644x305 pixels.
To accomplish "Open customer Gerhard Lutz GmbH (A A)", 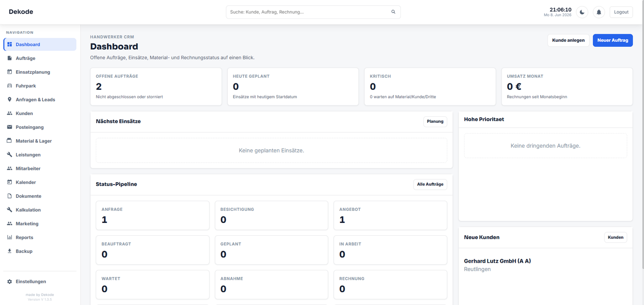I will tap(497, 261).
